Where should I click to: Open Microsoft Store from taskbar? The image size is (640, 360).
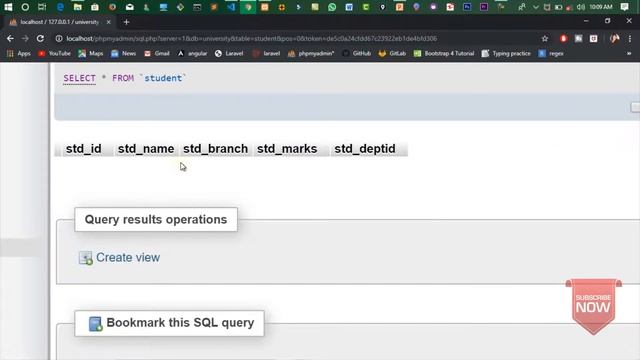click(95, 7)
